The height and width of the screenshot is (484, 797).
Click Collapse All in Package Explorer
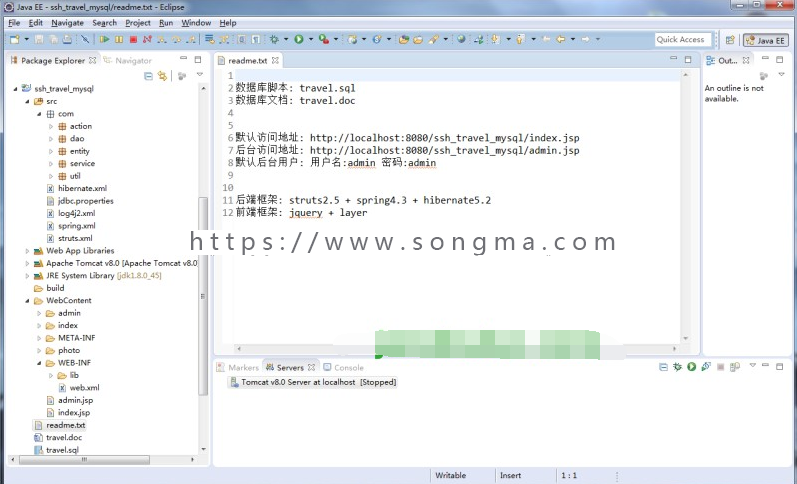(148, 76)
